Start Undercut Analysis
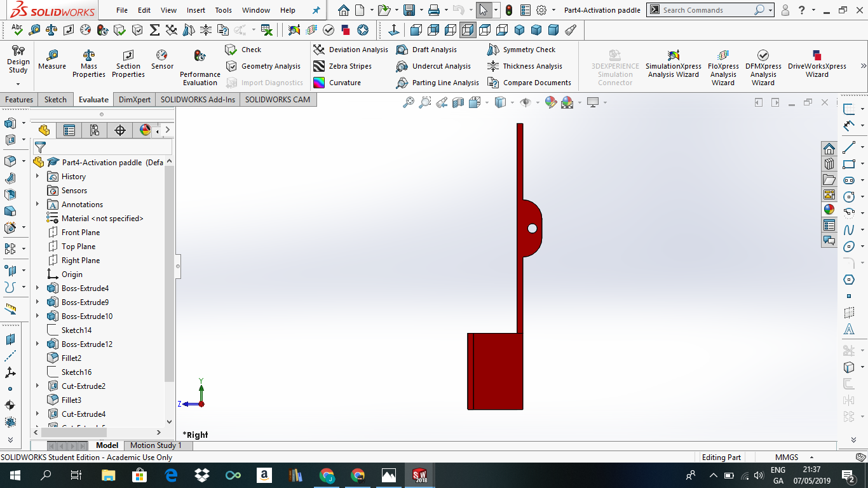 [x=434, y=66]
